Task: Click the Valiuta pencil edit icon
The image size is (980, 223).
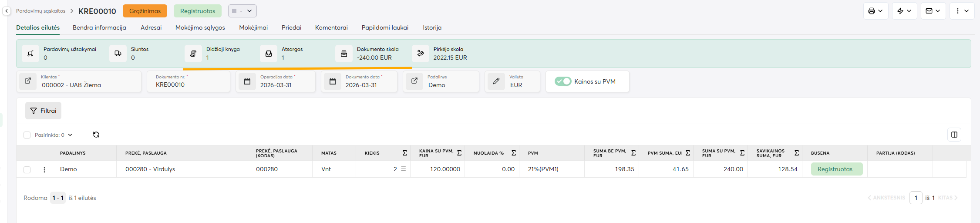Action: [x=496, y=81]
